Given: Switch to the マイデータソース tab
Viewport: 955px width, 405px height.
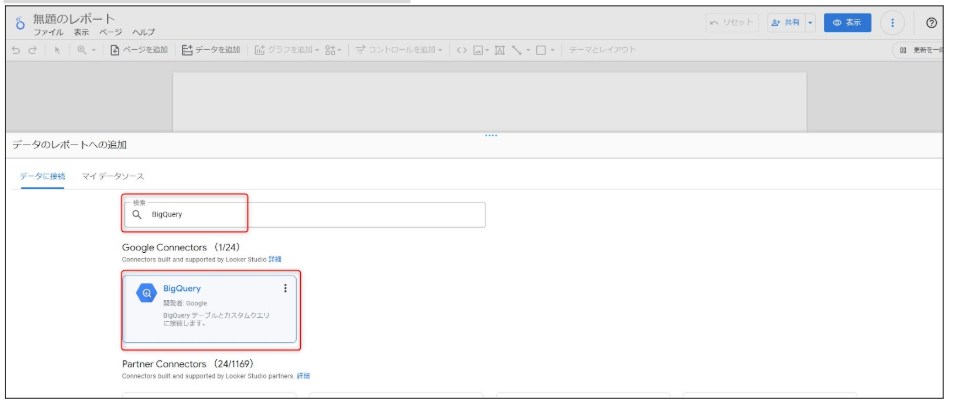Looking at the screenshot, I should tap(113, 176).
